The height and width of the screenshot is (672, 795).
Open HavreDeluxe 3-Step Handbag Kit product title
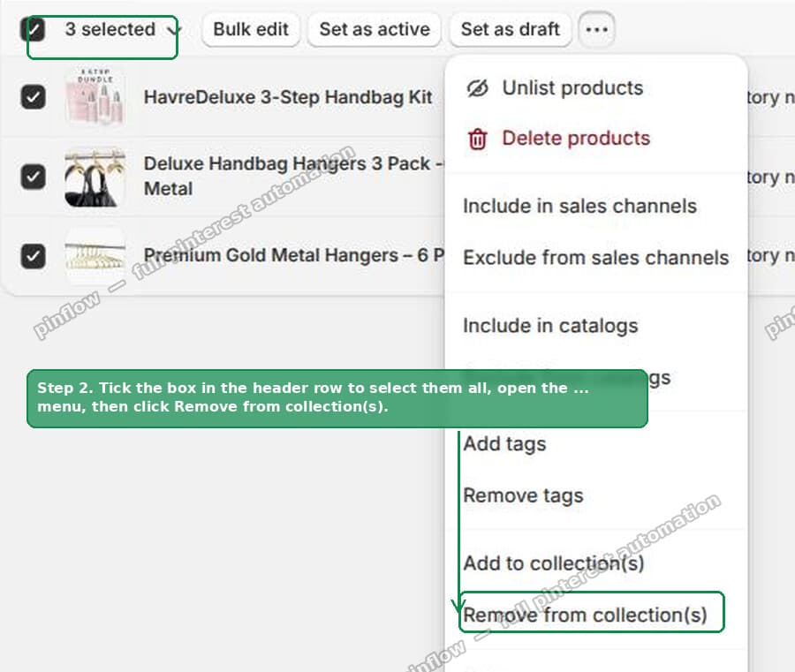pyautogui.click(x=288, y=97)
